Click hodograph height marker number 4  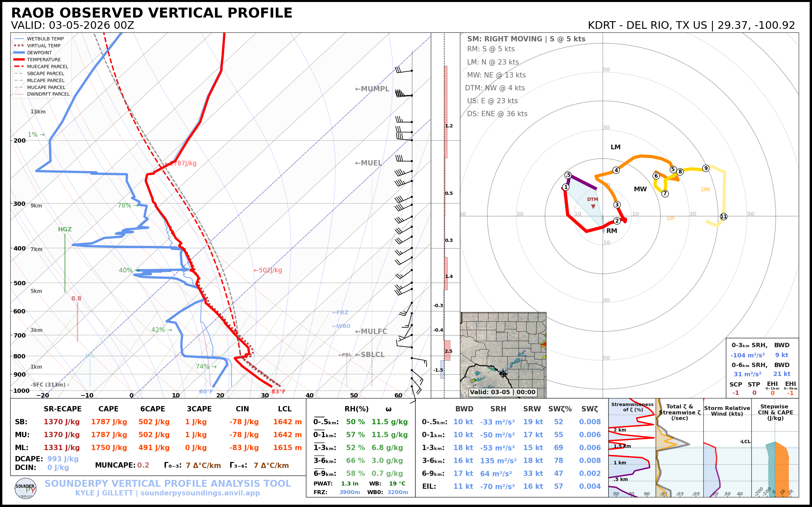(x=616, y=170)
